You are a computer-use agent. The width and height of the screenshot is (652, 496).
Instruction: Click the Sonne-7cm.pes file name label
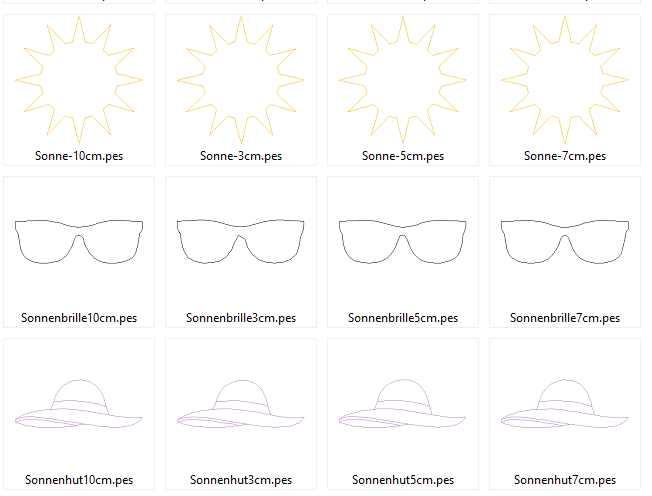click(x=565, y=156)
